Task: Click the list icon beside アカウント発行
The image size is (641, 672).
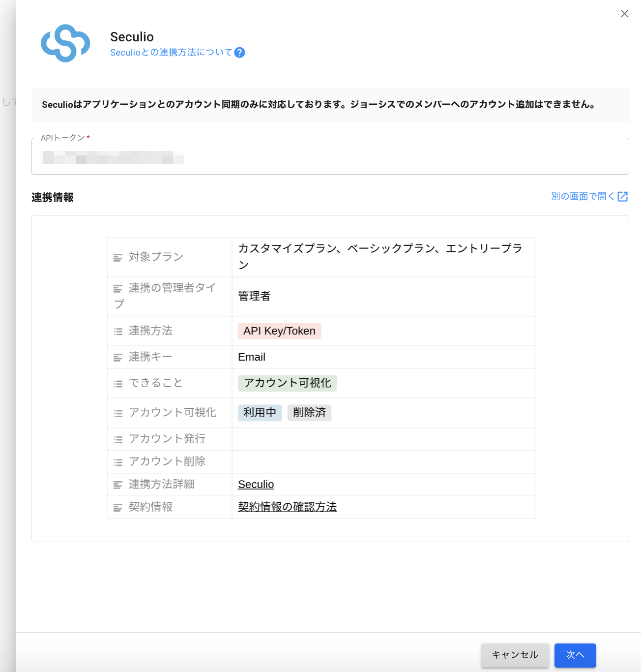Action: [x=118, y=439]
